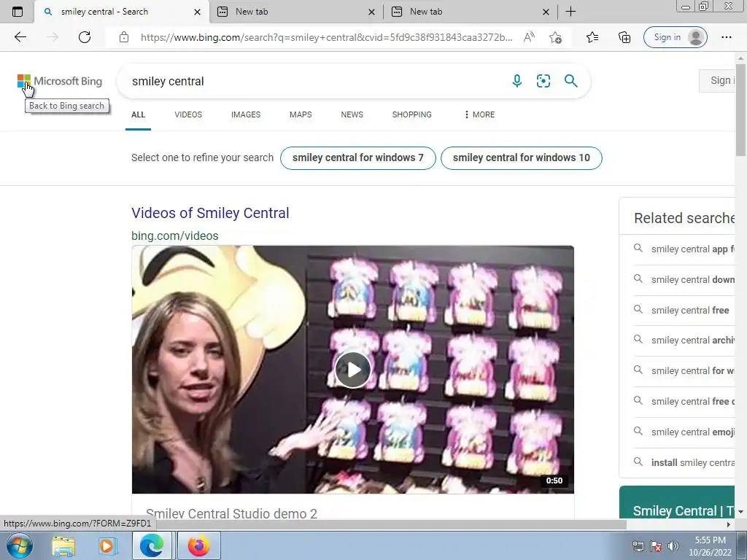Viewport: 747px width, 560px height.
Task: Click the Microsoft Bing logo
Action: 60,81
